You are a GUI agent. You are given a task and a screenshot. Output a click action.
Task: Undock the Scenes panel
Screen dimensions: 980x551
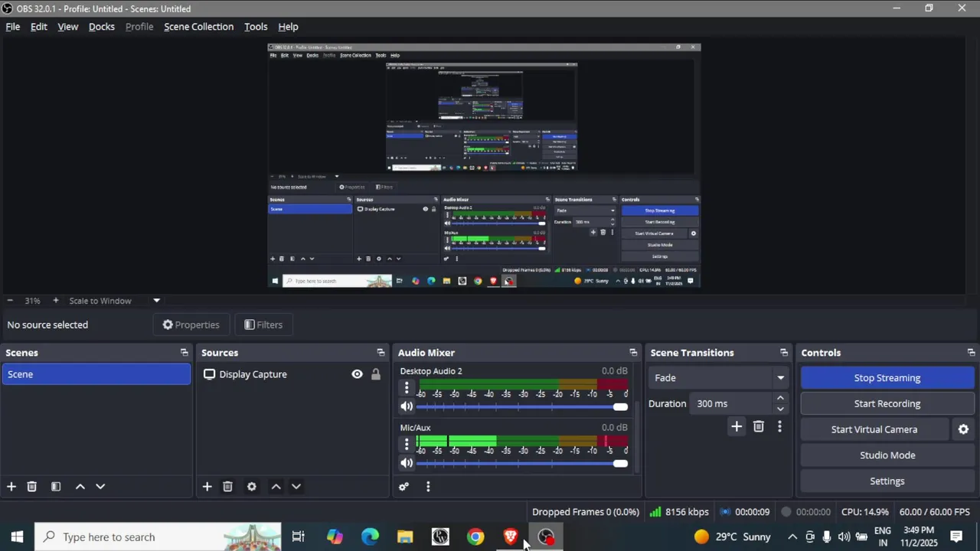(184, 353)
